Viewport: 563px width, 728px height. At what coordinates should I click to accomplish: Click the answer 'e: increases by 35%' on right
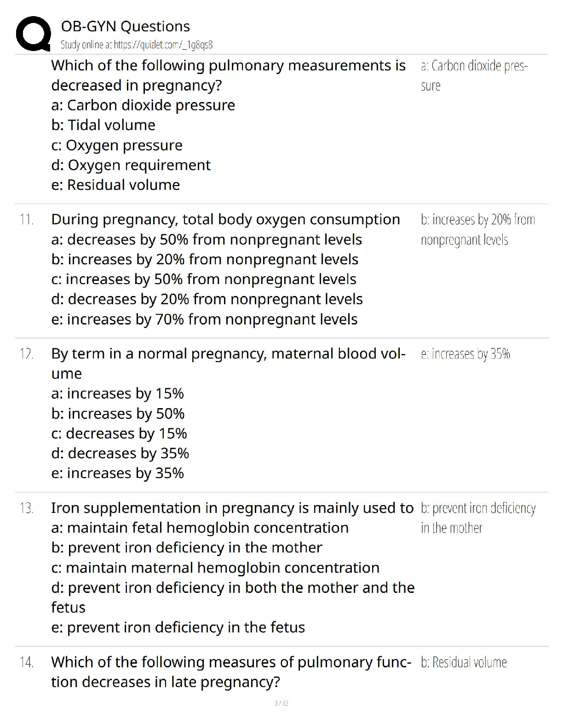click(x=465, y=354)
